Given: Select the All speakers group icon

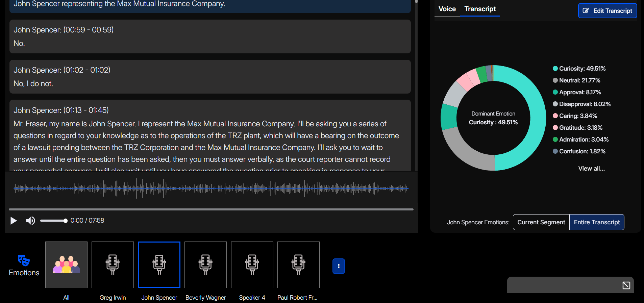Looking at the screenshot, I should click(x=66, y=265).
